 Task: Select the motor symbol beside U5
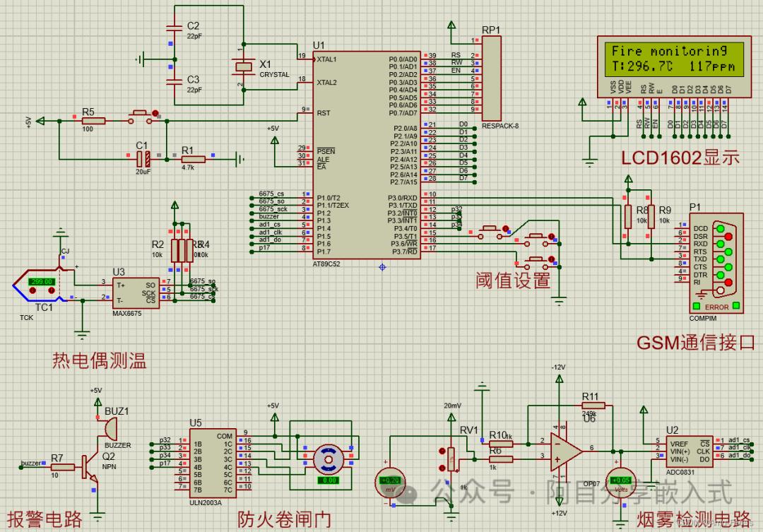click(x=329, y=459)
